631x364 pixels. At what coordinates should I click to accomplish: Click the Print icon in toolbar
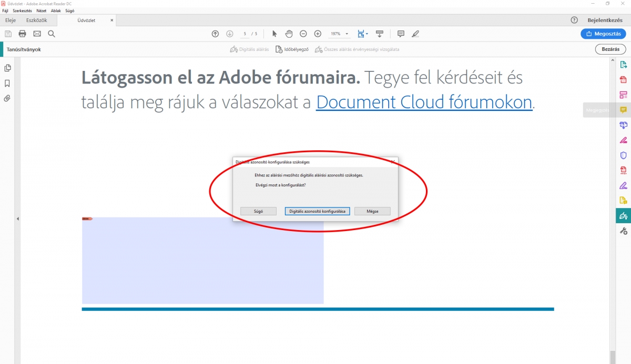tap(22, 34)
